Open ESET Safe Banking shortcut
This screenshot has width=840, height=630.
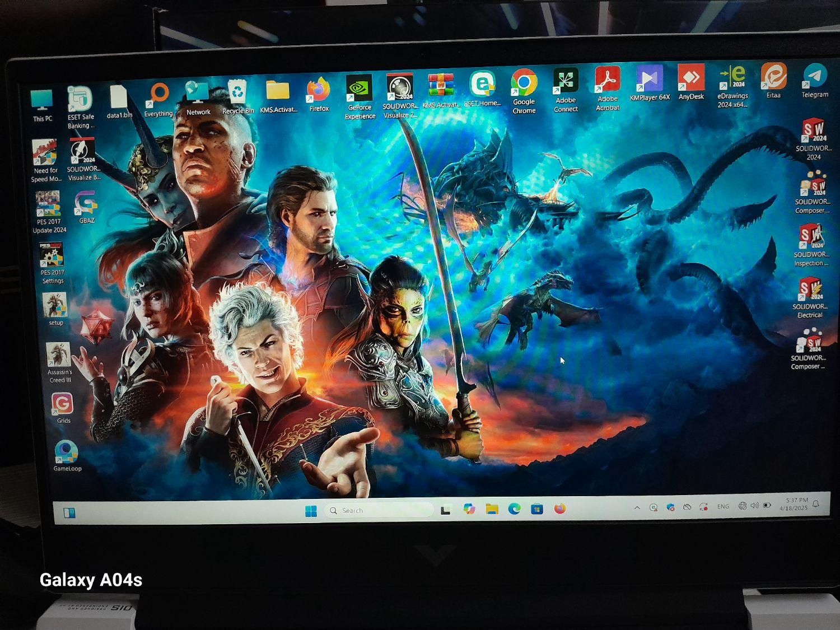pyautogui.click(x=80, y=108)
